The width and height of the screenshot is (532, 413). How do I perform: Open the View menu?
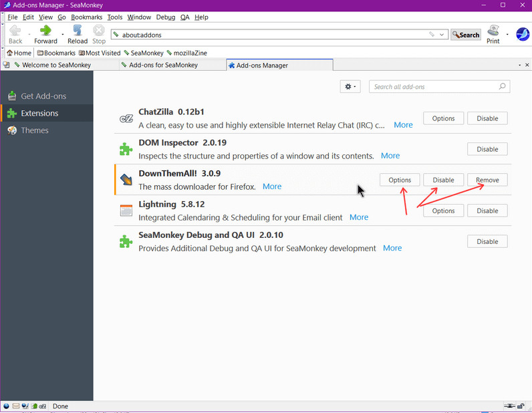point(45,17)
